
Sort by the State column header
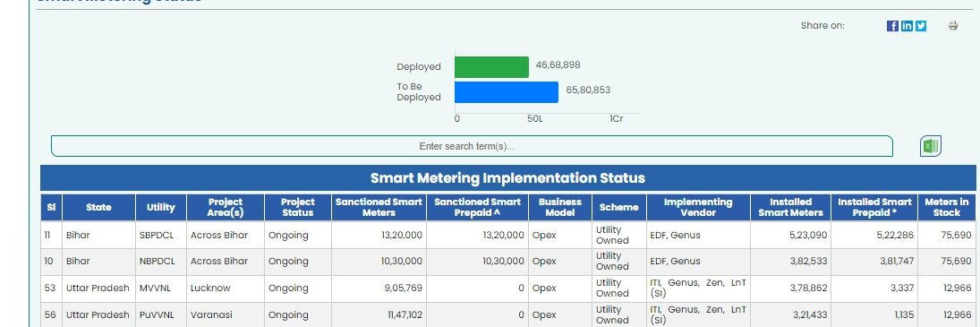[98, 207]
